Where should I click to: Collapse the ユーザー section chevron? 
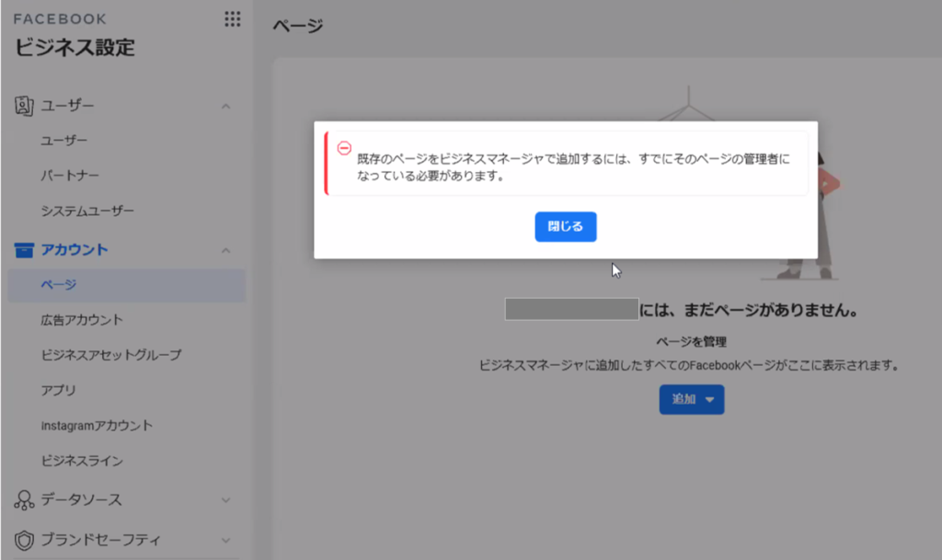pyautogui.click(x=226, y=107)
